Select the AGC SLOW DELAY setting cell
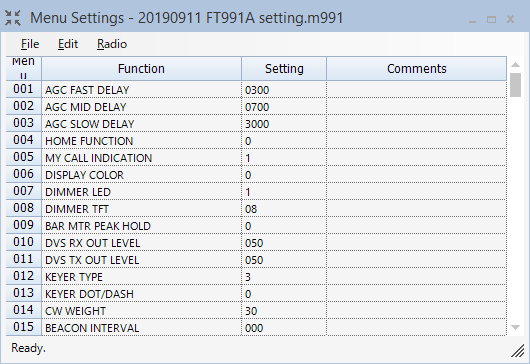530x364 pixels. click(284, 124)
